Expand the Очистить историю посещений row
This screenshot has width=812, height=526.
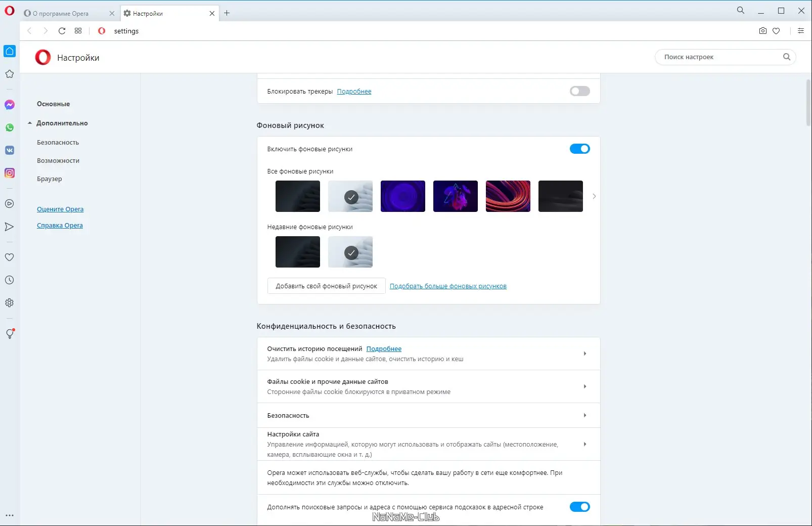coord(429,354)
